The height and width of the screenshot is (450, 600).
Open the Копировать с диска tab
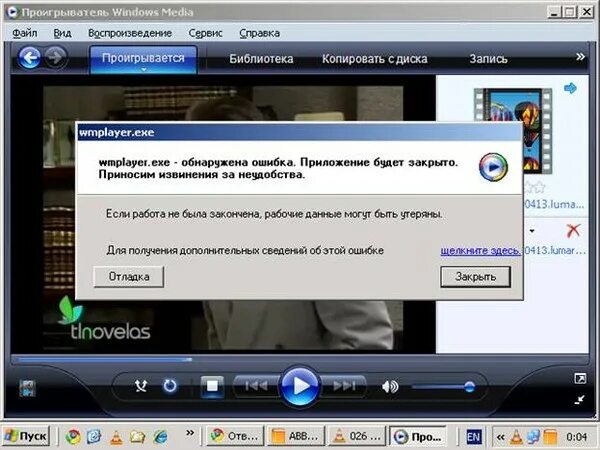[375, 59]
